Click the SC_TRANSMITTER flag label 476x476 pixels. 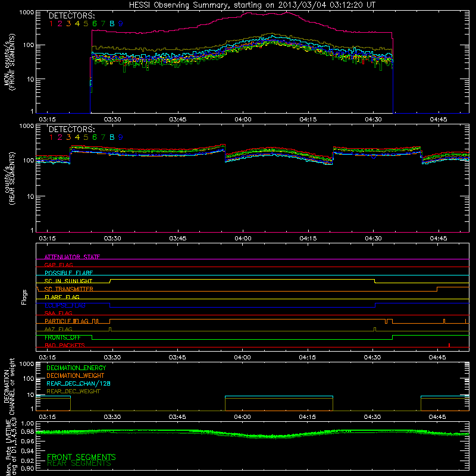[x=69, y=289]
